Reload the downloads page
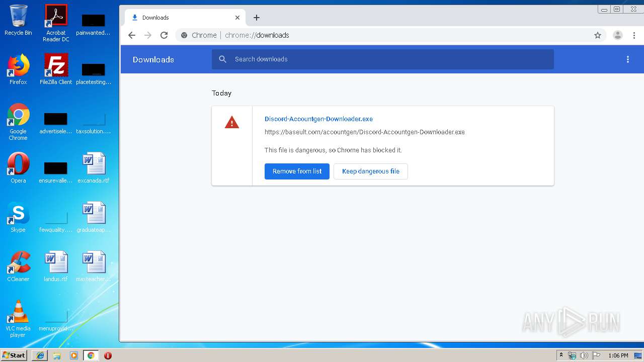This screenshot has height=362, width=644. click(164, 35)
